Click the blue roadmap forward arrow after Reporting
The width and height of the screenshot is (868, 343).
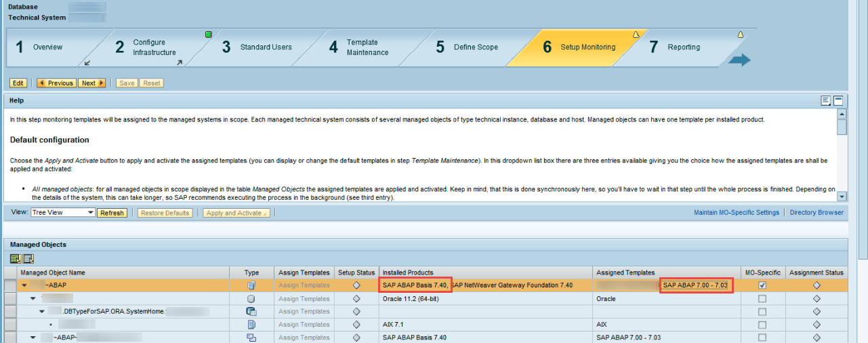(739, 60)
